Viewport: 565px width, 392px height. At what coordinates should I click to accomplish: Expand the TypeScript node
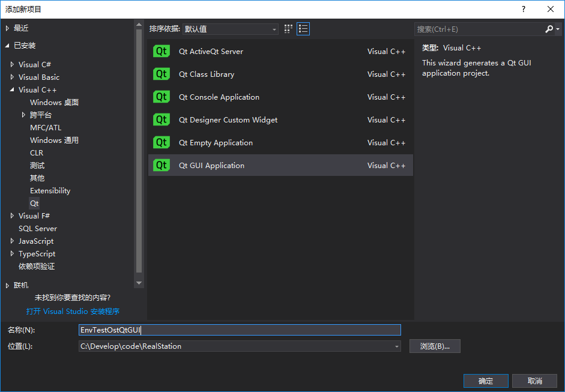12,254
